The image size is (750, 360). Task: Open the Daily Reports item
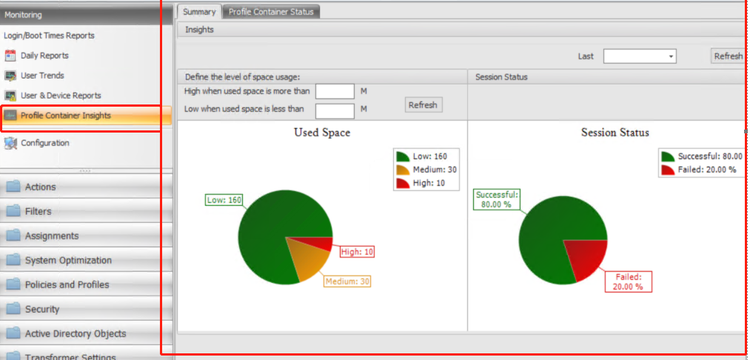click(44, 55)
